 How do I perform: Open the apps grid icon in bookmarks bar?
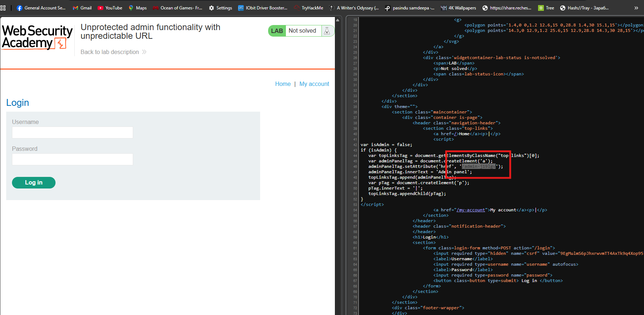coord(3,8)
